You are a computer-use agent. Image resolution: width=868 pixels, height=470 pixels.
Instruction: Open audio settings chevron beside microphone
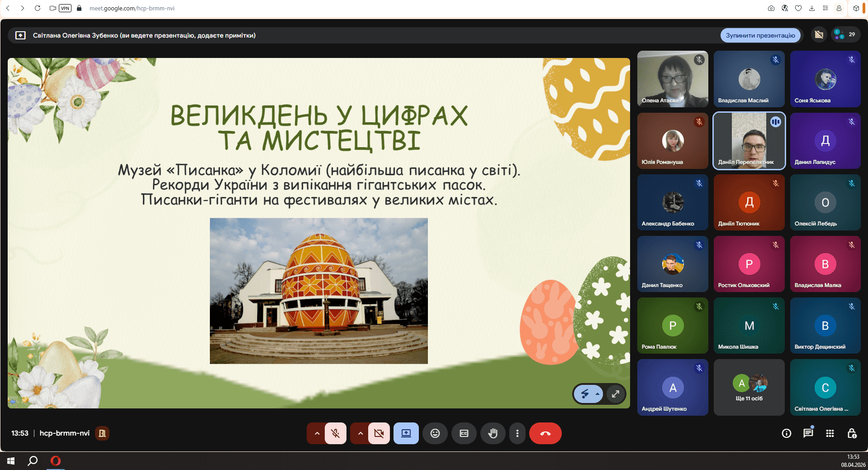317,433
